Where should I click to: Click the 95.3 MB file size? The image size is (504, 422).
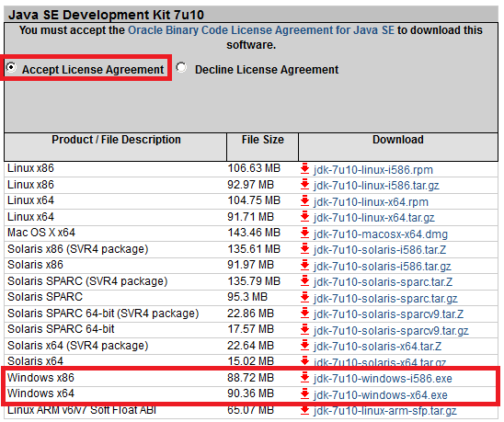click(247, 297)
